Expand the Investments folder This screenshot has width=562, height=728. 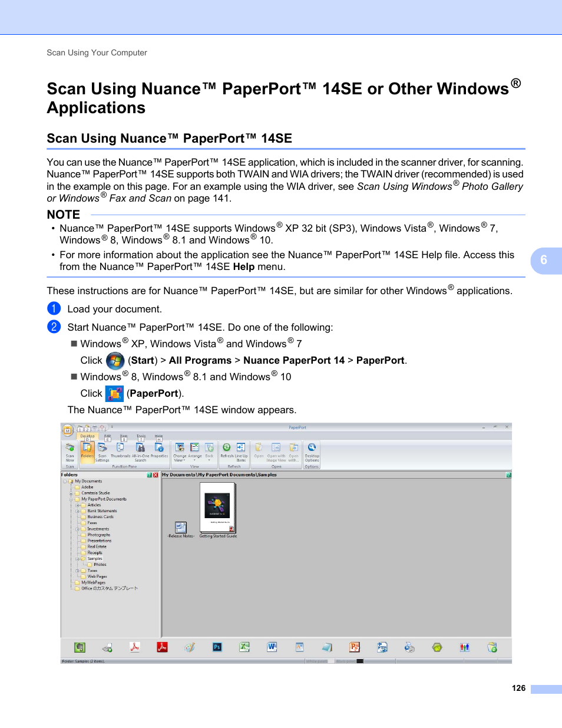pyautogui.click(x=77, y=529)
